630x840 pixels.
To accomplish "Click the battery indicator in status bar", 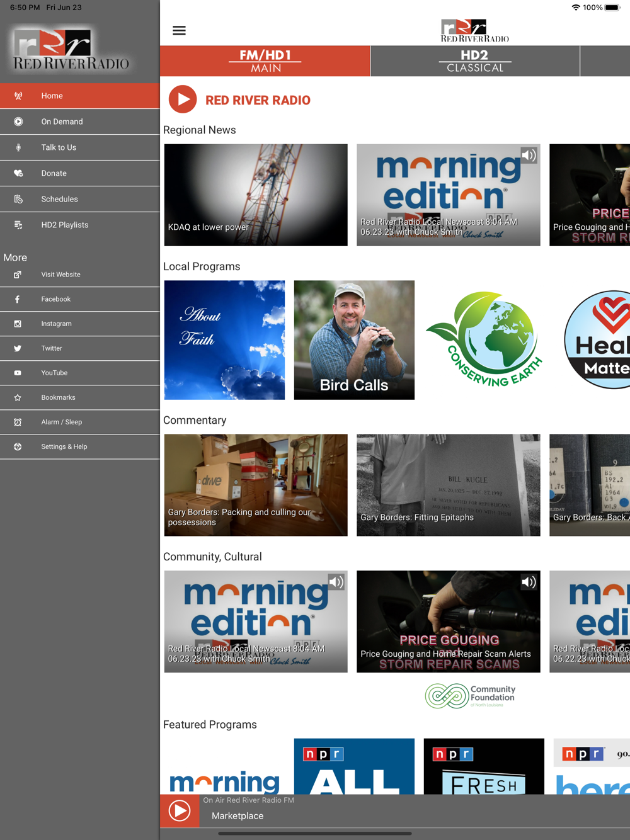I will coord(612,8).
